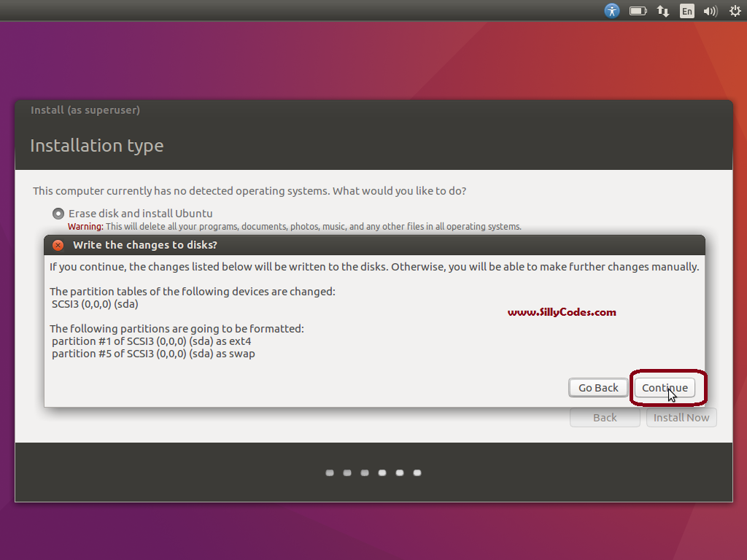This screenshot has height=560, width=747.
Task: Open network connections indicator
Action: coord(662,10)
